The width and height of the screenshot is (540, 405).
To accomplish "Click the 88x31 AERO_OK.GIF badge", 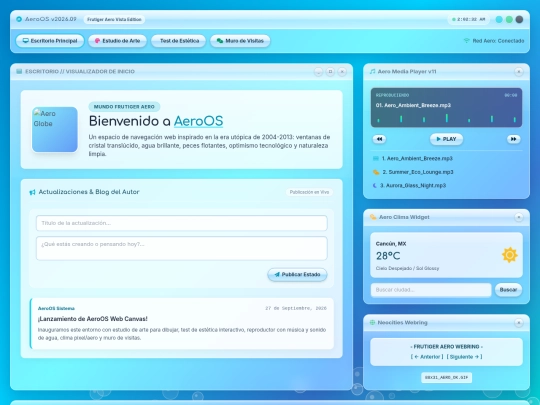I will 446,377.
